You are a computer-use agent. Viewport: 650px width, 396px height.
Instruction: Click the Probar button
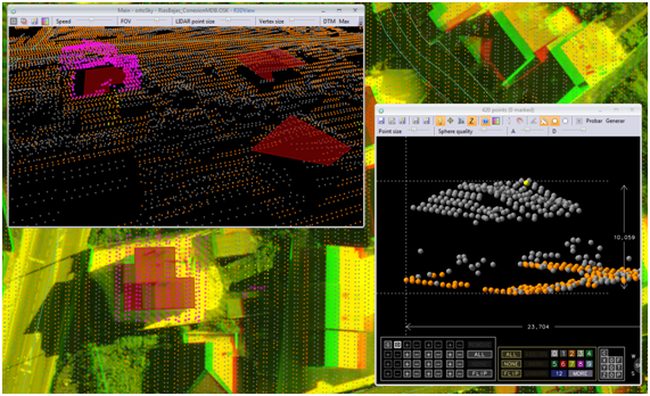coord(594,121)
